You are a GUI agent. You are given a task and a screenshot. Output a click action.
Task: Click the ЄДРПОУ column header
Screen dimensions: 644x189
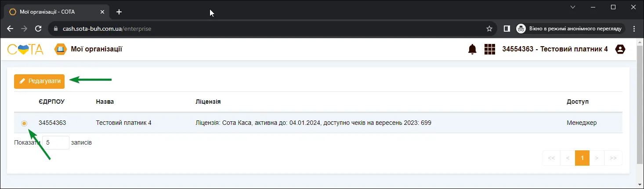(51, 102)
